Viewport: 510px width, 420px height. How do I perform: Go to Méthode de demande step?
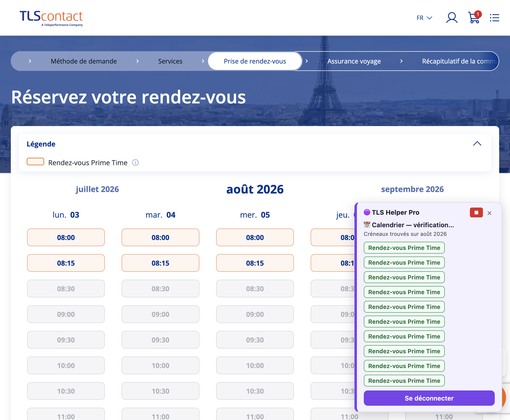[84, 61]
